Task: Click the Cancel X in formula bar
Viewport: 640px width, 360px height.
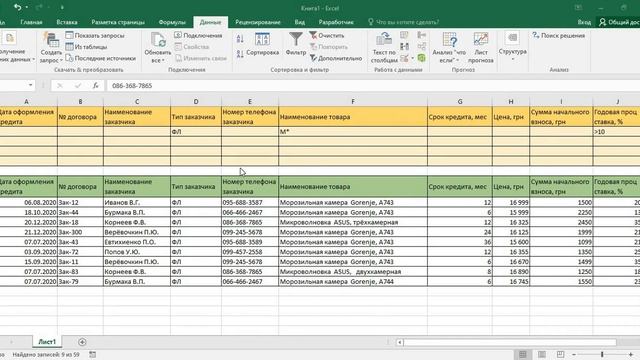Action: pyautogui.click(x=60, y=85)
